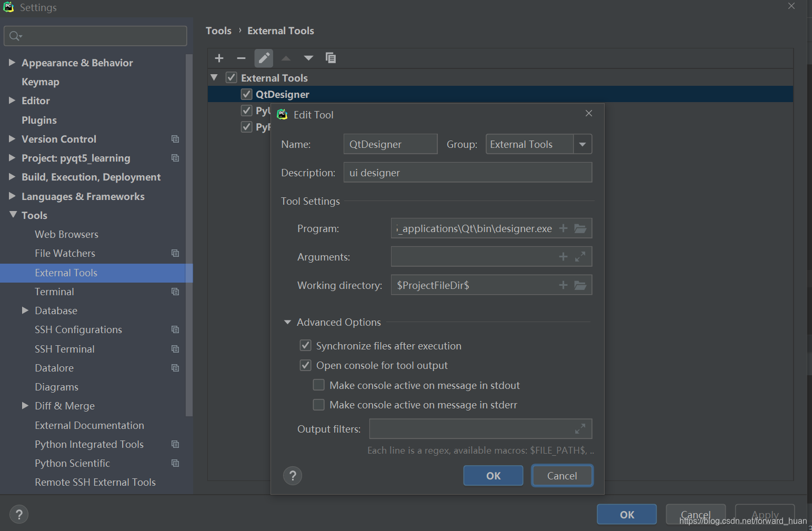
Task: Select Remote SSH External Tools item
Action: coord(95,482)
